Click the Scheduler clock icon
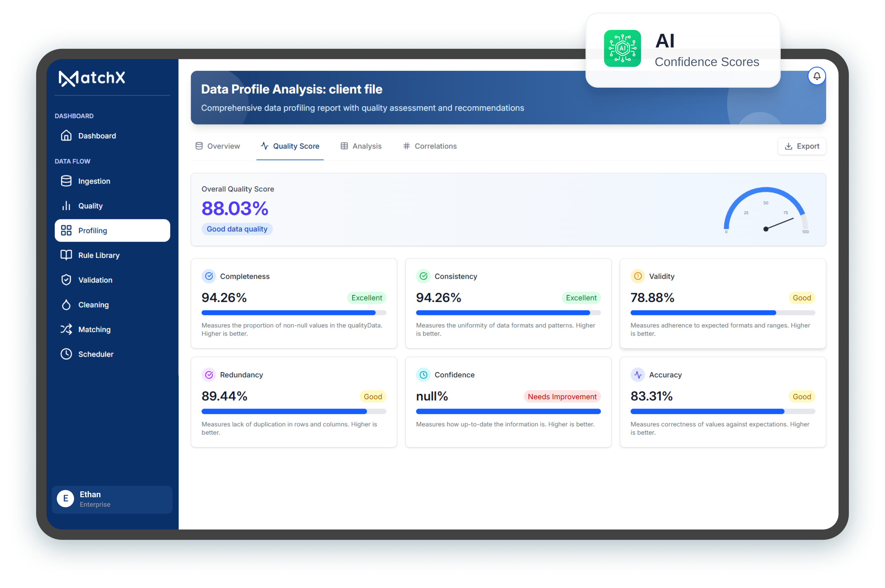Screen dimensions: 885x588 [x=66, y=354]
